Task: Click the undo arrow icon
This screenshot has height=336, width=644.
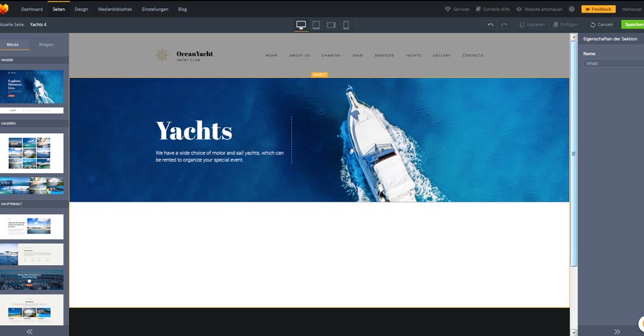Action: [x=491, y=24]
